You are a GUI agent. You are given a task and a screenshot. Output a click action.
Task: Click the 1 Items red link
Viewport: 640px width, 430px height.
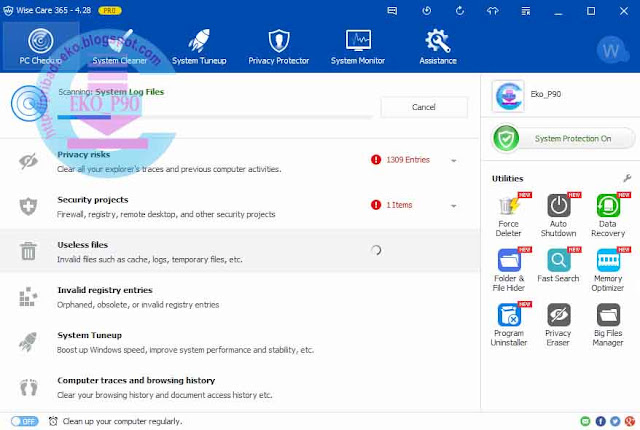pyautogui.click(x=399, y=205)
